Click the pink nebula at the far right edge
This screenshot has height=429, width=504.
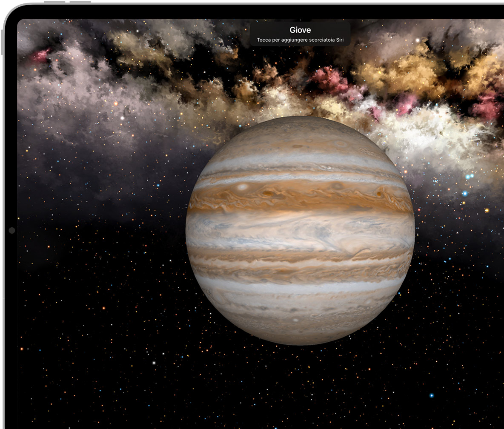point(487,106)
